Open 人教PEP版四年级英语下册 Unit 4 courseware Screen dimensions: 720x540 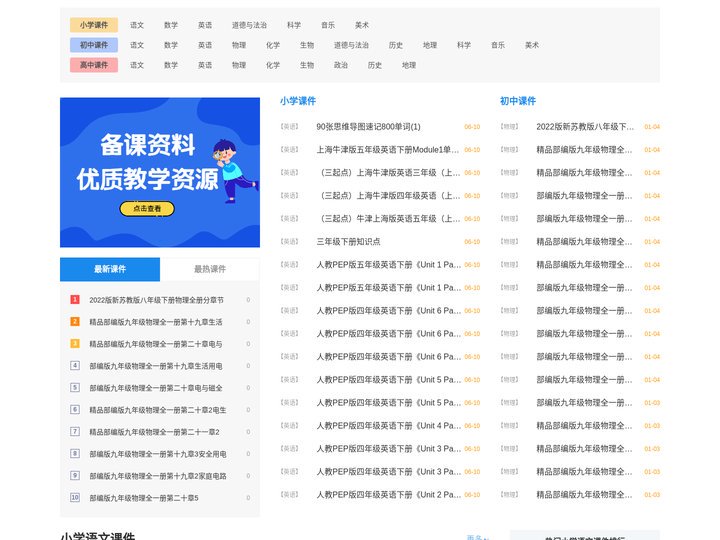coord(388,426)
